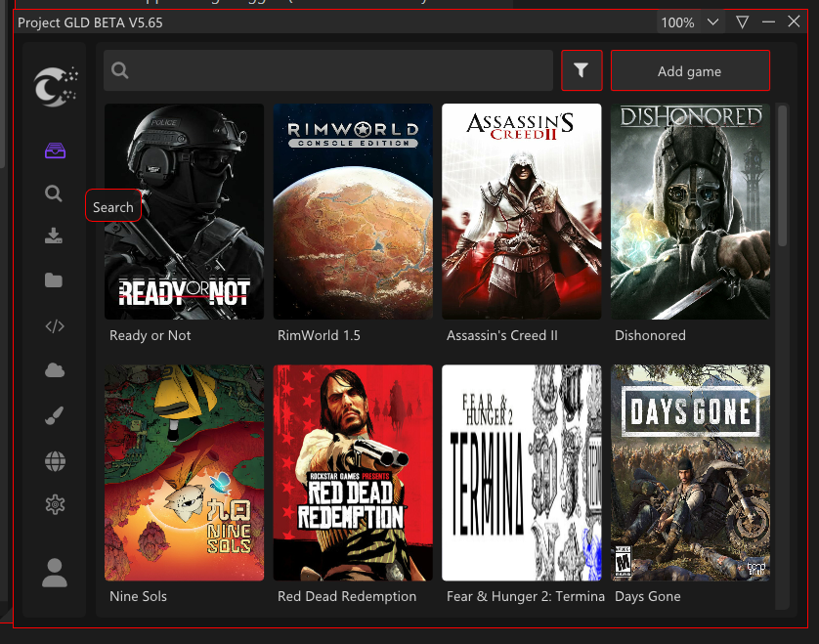Select the Red Dead Redemption cover
Image resolution: width=819 pixels, height=644 pixels.
click(353, 473)
